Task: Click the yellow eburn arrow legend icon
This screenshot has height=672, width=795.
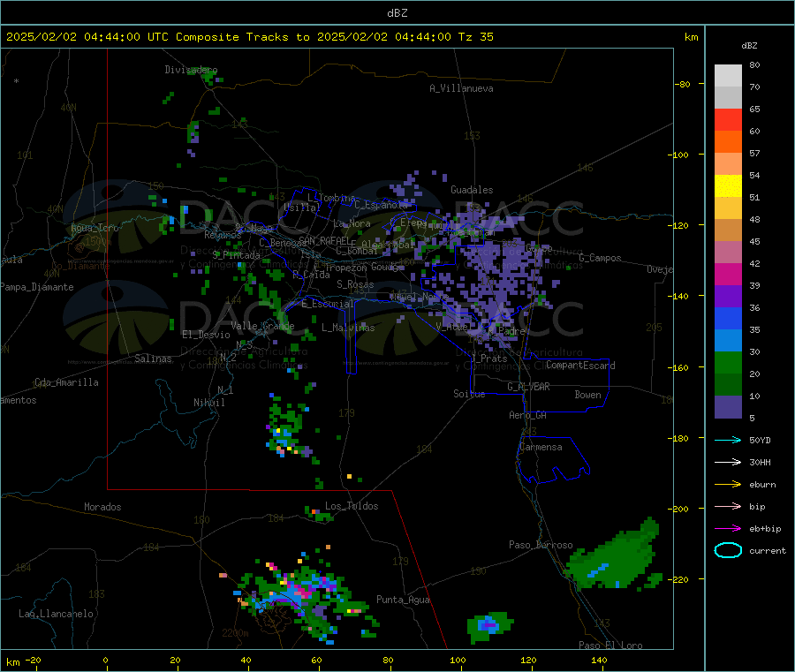Action: click(x=728, y=484)
